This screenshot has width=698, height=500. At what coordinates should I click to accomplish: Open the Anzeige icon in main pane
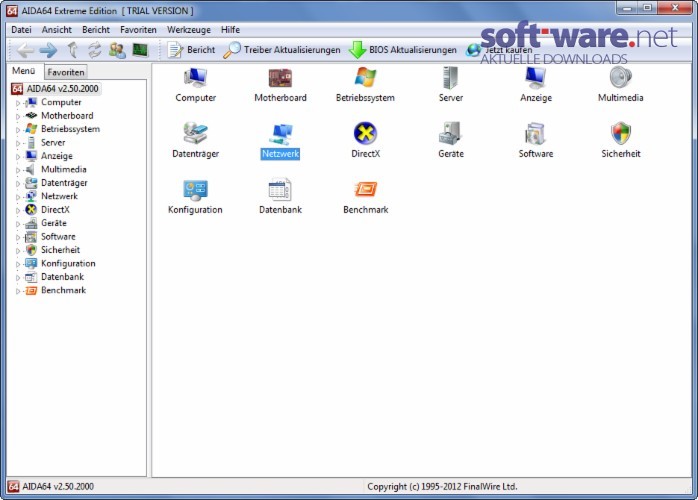point(536,78)
